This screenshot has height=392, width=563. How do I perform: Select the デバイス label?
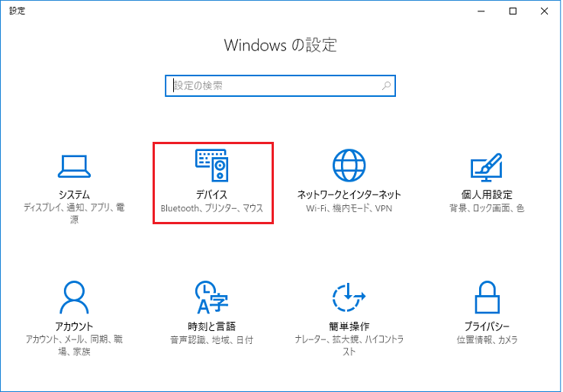click(212, 194)
